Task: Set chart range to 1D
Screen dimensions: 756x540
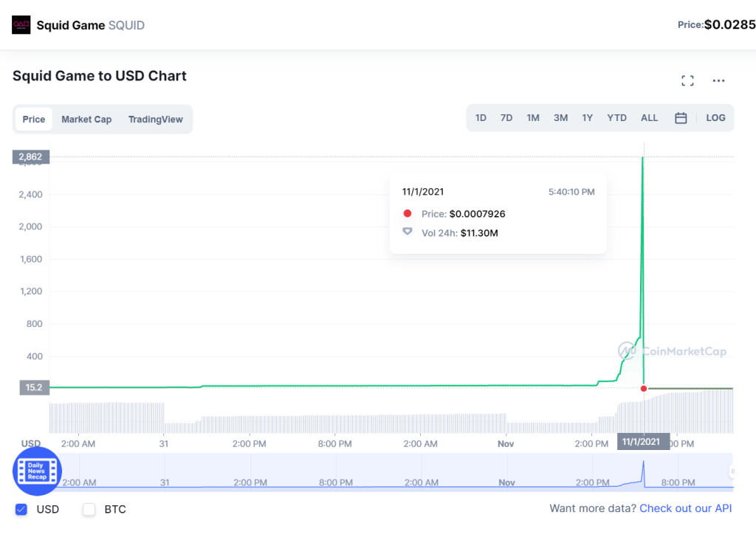Action: point(481,118)
